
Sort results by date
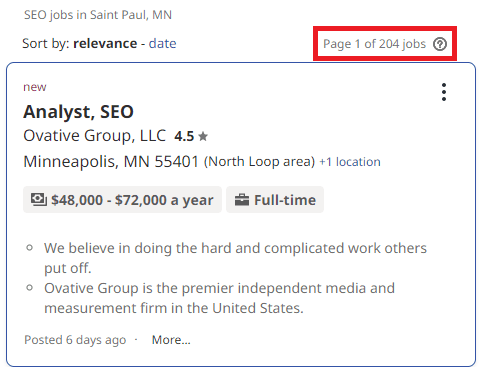pyautogui.click(x=162, y=43)
